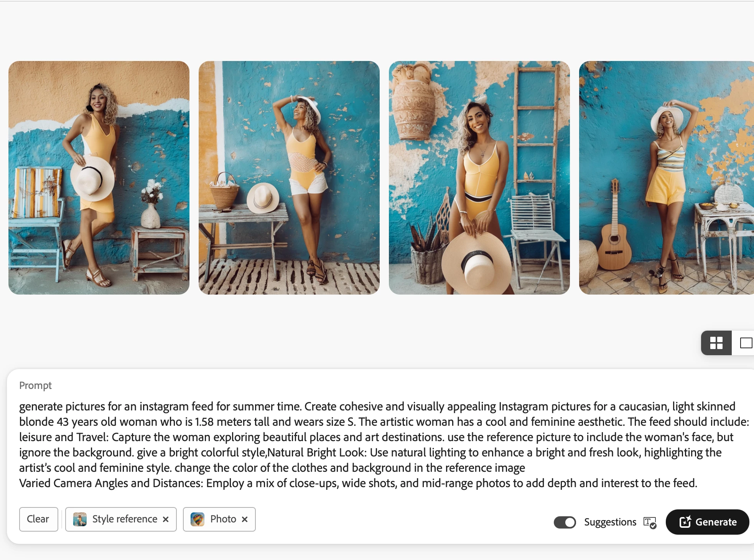Viewport: 754px width, 560px height.
Task: Click the Suggestions label text
Action: point(610,522)
